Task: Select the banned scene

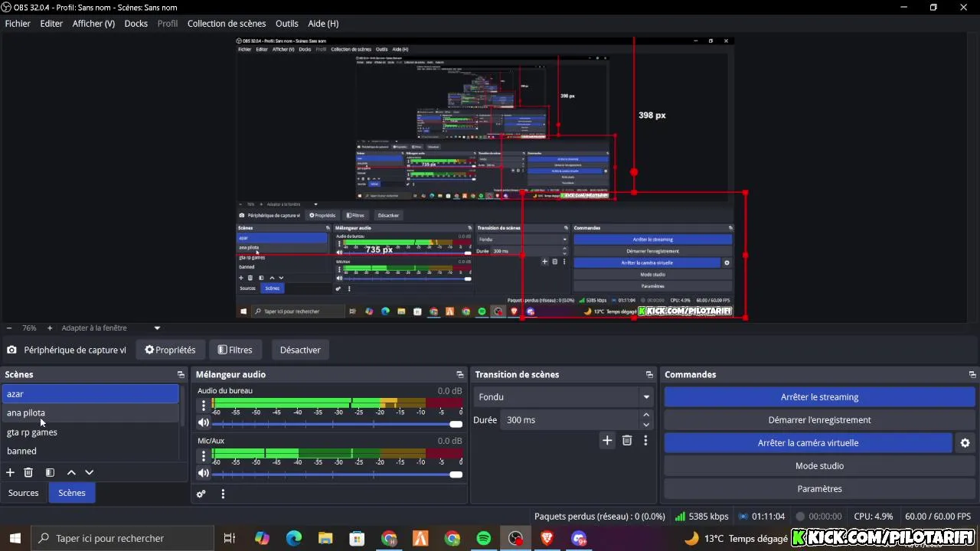Action: click(90, 452)
